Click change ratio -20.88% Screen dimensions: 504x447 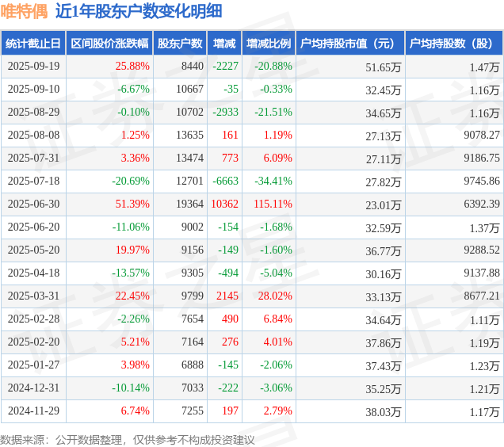(x=273, y=66)
